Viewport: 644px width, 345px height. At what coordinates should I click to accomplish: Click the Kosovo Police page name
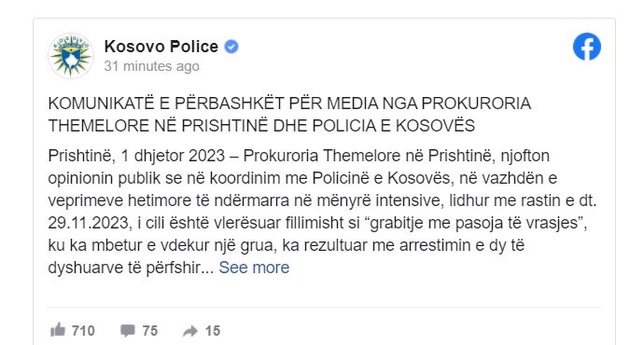pyautogui.click(x=161, y=47)
